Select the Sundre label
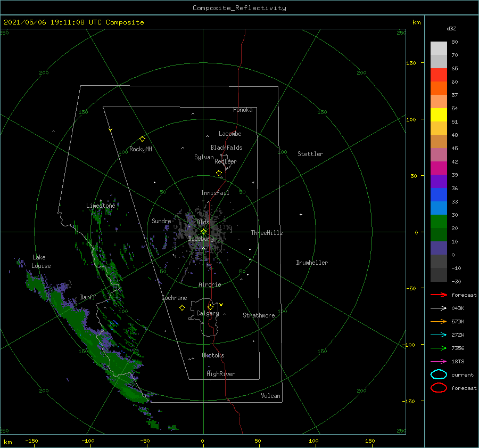479x448 pixels. (161, 221)
